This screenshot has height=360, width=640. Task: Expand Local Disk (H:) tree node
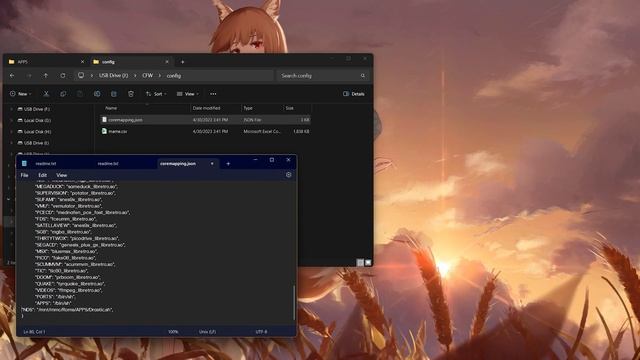11,132
